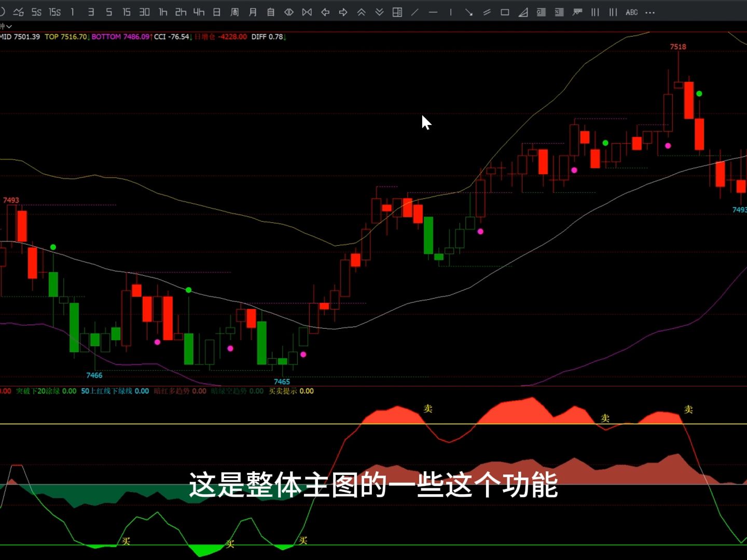Select the vertical line drawing tool
Image resolution: width=747 pixels, height=560 pixels.
pyautogui.click(x=451, y=12)
